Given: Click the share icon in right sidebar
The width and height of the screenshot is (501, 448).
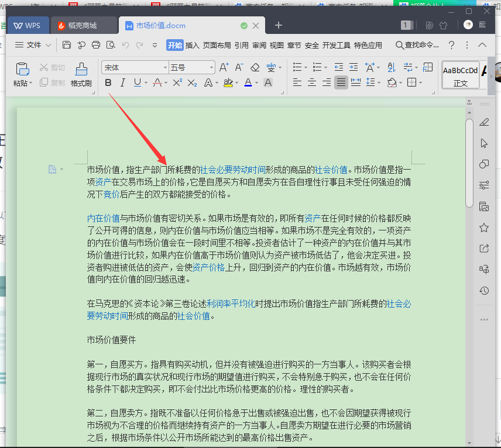Looking at the screenshot, I should (x=484, y=248).
